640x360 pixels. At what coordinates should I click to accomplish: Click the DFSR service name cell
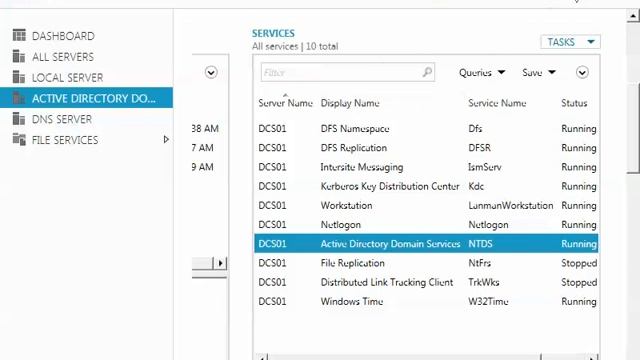tap(479, 148)
